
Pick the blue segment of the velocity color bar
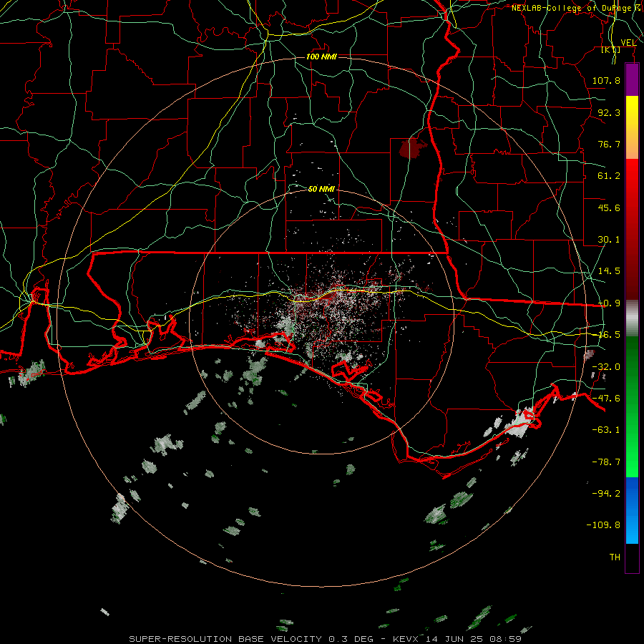(x=632, y=510)
